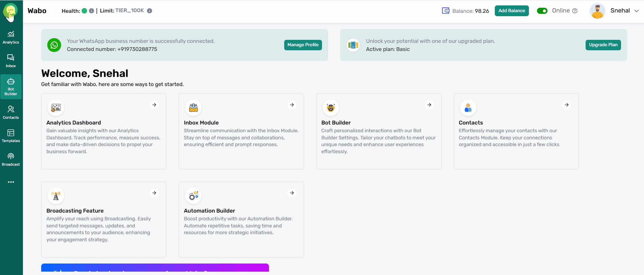
Task: Click the Online status help icon
Action: click(575, 11)
